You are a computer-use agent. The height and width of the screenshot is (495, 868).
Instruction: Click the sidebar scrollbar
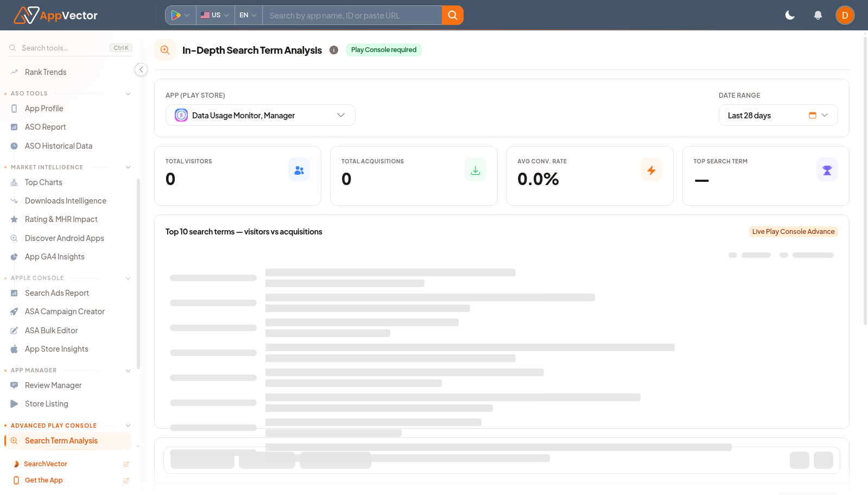(138, 274)
